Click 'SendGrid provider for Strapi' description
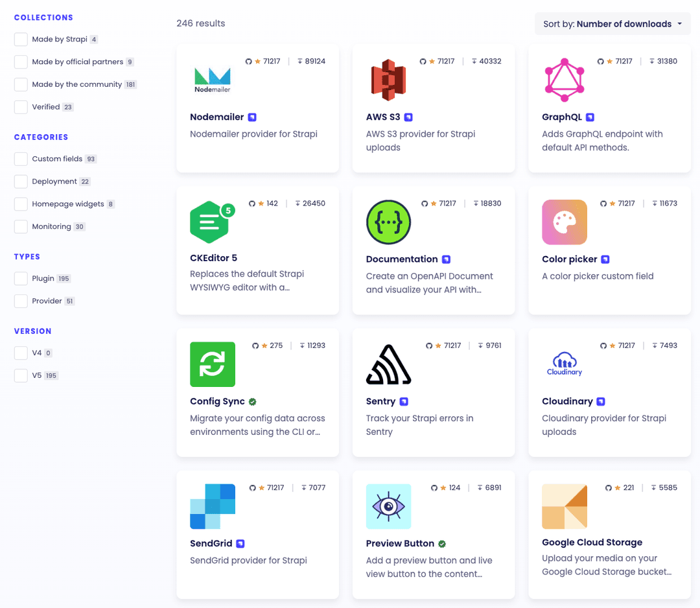 249,560
